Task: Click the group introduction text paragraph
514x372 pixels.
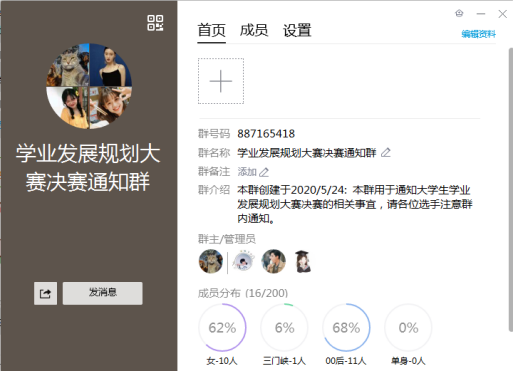Action: (x=355, y=204)
